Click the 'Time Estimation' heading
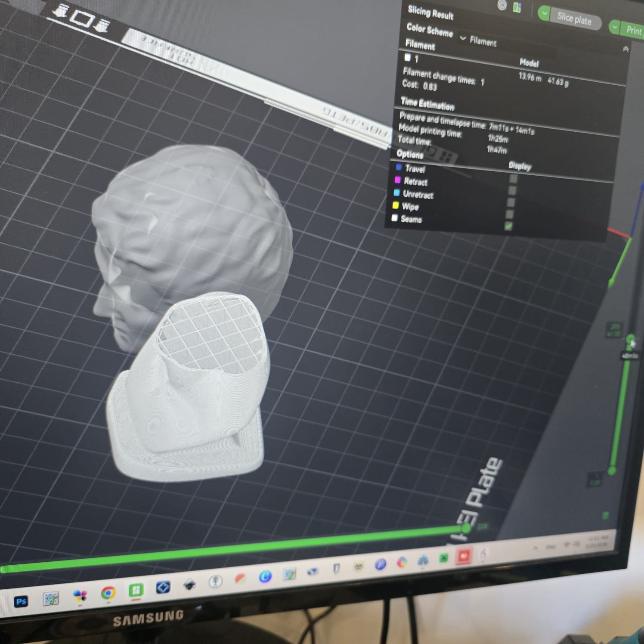This screenshot has width=644, height=644. 427,104
